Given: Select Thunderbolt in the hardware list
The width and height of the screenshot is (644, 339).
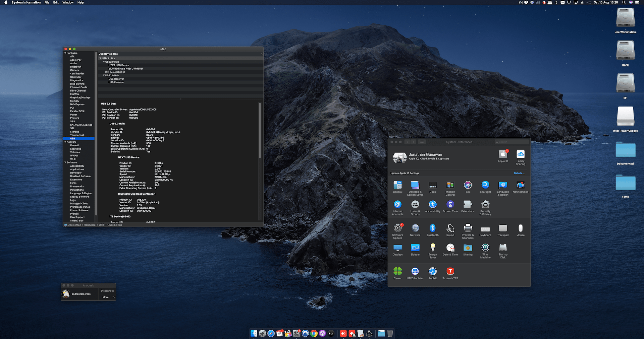Looking at the screenshot, I should pos(77,135).
